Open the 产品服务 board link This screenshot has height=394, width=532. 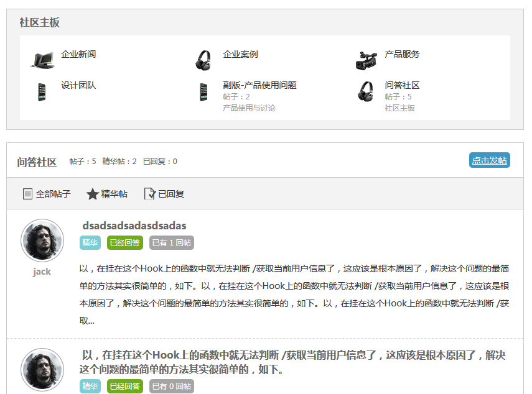pos(402,54)
